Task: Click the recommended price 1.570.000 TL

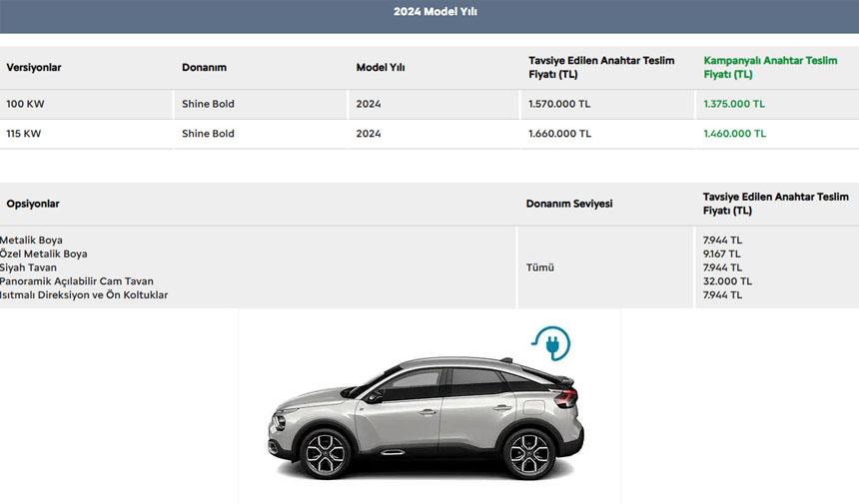Action: point(559,104)
